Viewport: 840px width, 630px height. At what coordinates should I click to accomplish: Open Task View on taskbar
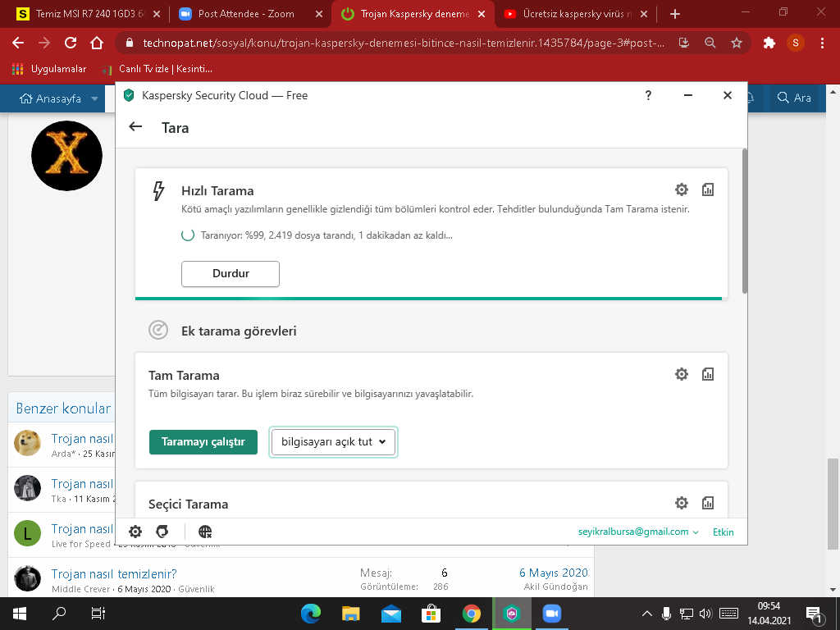98,614
